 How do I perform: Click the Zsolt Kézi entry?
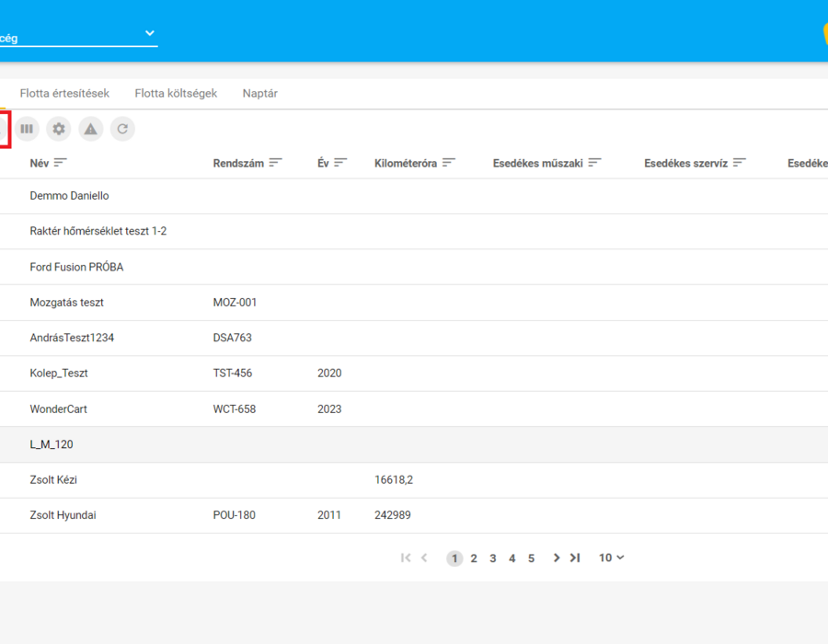pyautogui.click(x=53, y=480)
